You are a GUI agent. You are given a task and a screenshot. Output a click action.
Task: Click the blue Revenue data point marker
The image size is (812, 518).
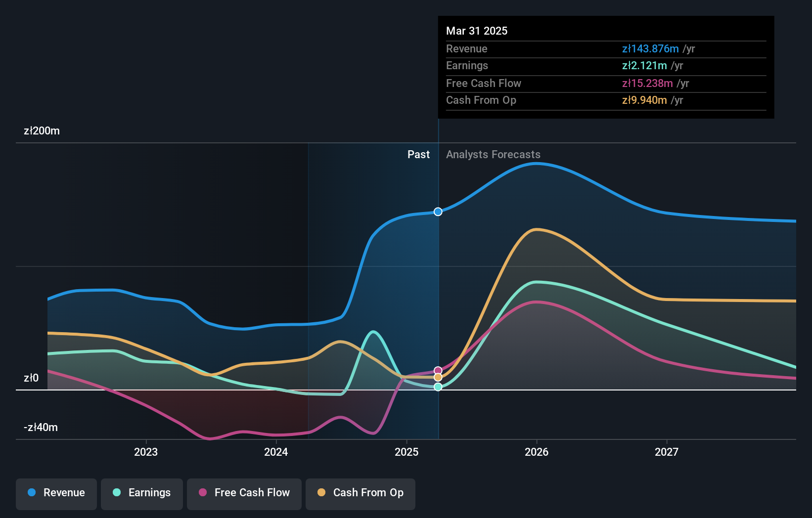tap(438, 212)
